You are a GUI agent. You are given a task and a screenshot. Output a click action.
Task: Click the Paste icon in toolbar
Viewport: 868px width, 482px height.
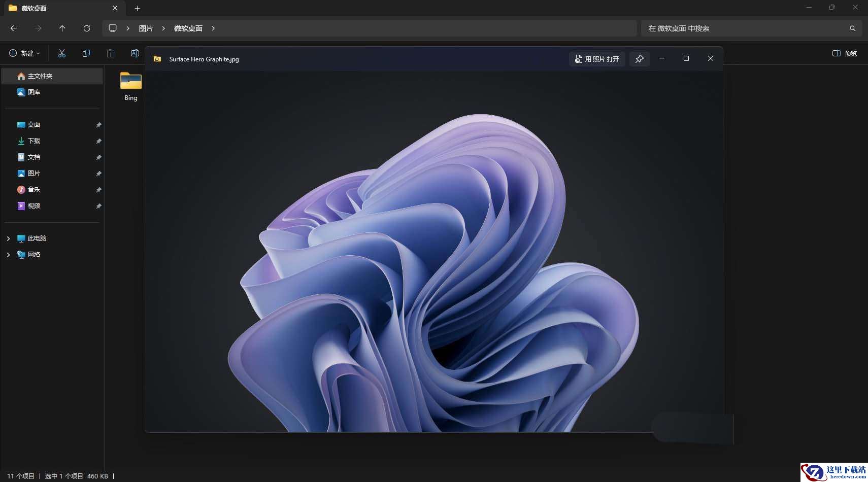111,53
